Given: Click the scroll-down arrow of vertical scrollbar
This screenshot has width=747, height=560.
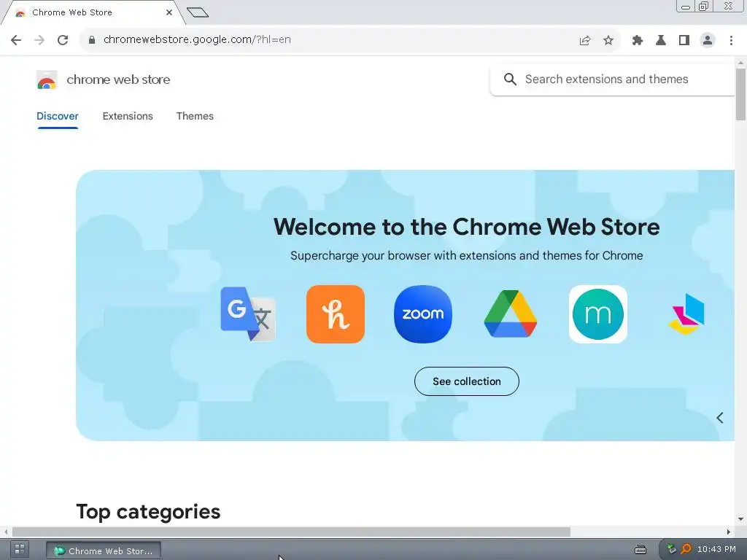Looking at the screenshot, I should point(740,519).
